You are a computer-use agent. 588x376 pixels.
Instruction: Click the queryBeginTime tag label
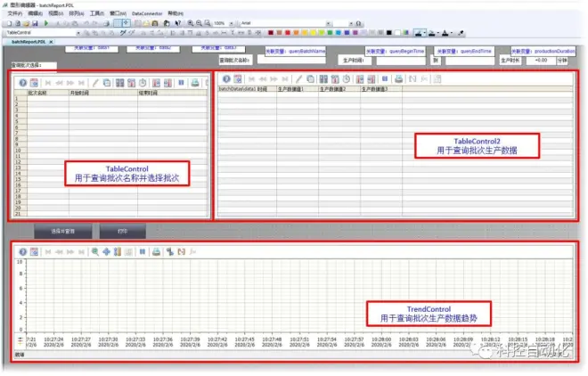[x=395, y=51]
